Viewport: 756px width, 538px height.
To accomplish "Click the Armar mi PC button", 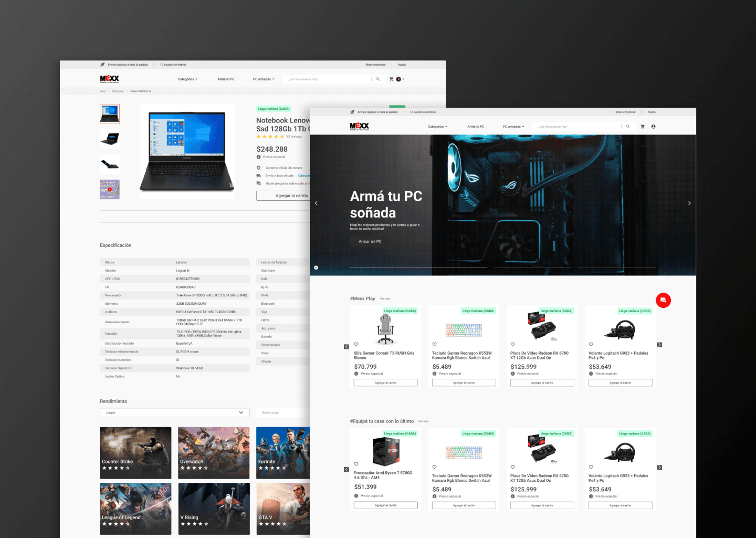I will pyautogui.click(x=370, y=241).
